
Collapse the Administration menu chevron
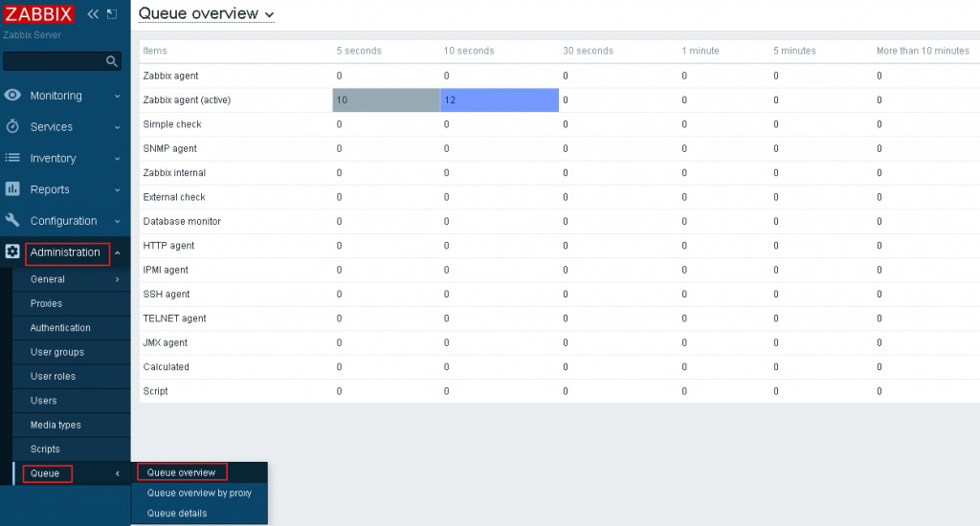point(117,253)
